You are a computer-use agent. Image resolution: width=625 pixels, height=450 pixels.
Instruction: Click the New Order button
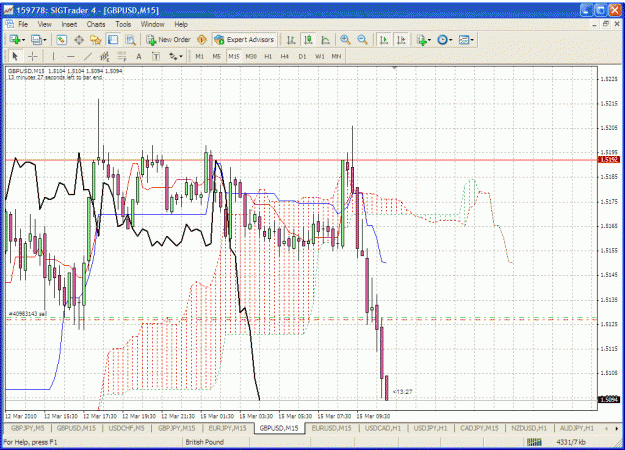pyautogui.click(x=168, y=40)
